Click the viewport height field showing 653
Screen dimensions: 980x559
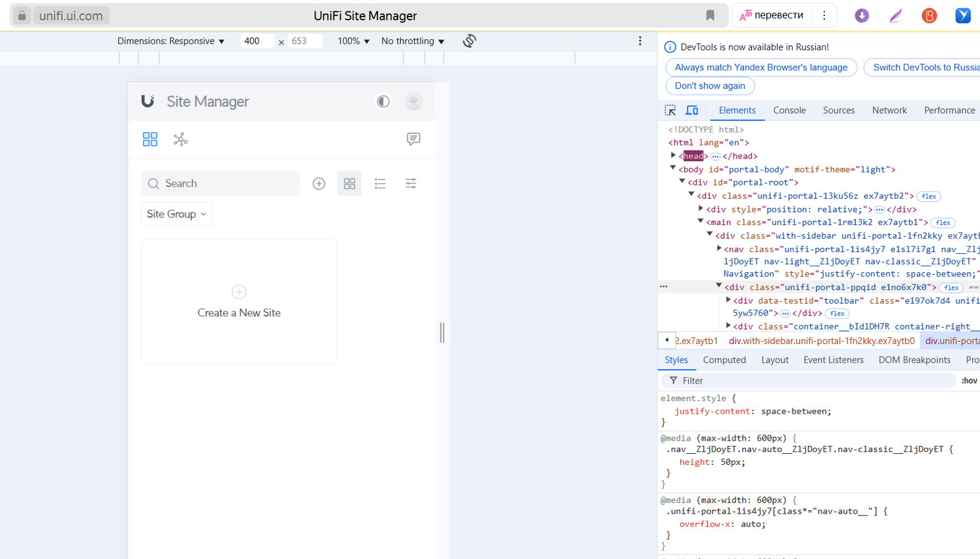pos(304,41)
